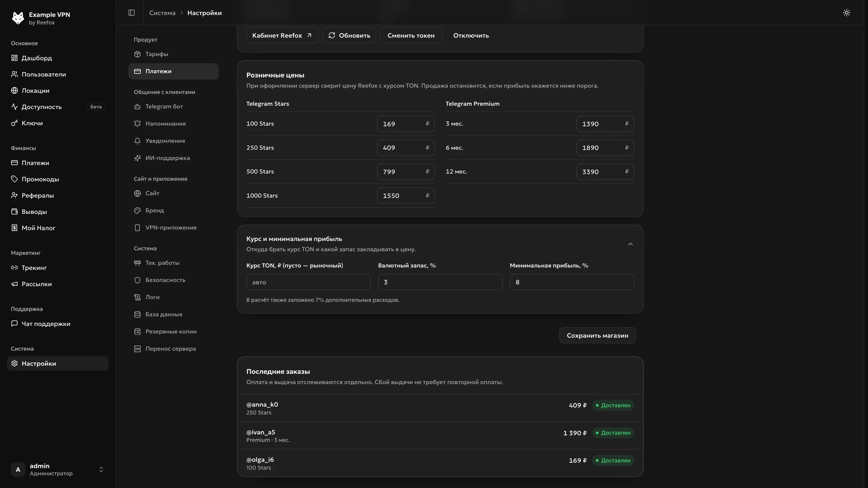Click the Бренд palette icon
868x488 pixels.
137,211
